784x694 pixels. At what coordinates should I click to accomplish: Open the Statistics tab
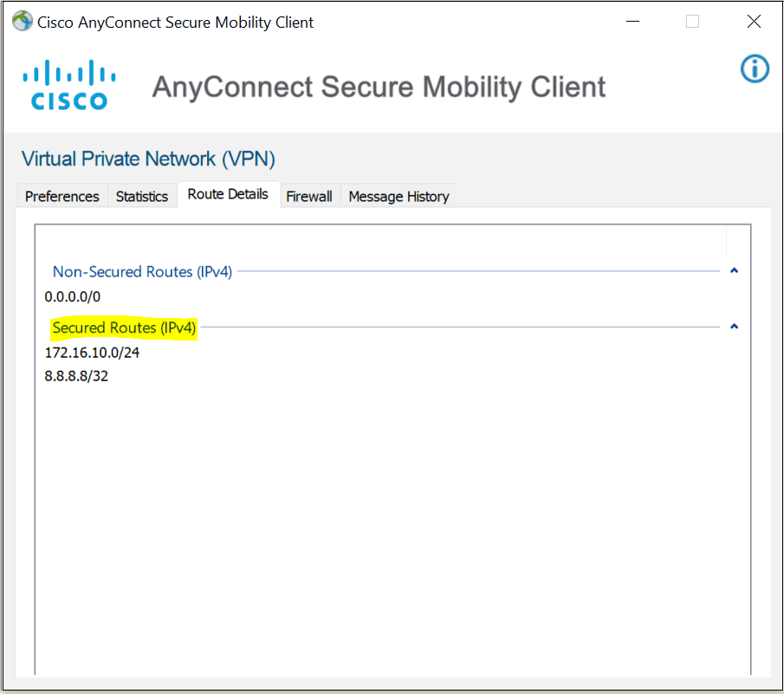[x=142, y=197]
